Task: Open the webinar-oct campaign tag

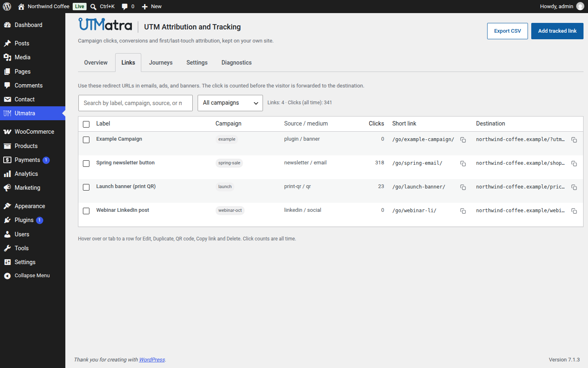Action: coord(230,210)
